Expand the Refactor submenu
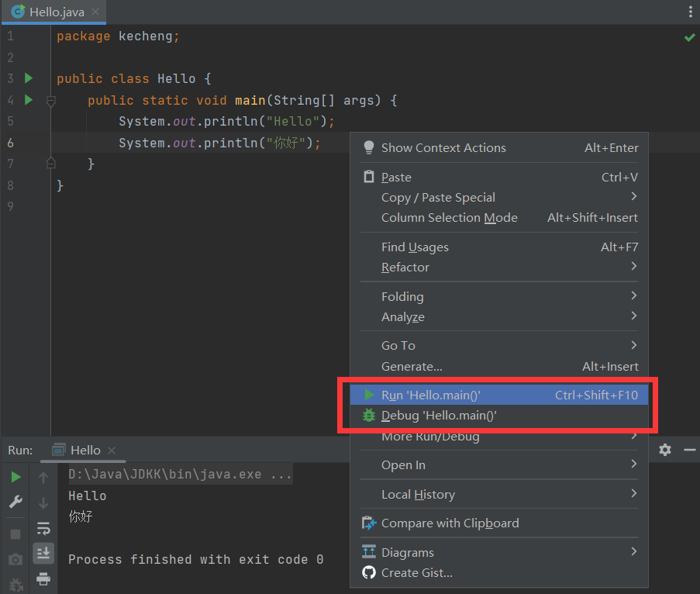Screen dimensions: 700x594 coord(405,268)
